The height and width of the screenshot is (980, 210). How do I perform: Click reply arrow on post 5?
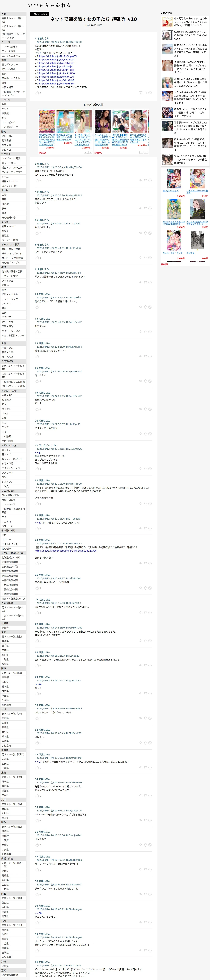(141, 233)
